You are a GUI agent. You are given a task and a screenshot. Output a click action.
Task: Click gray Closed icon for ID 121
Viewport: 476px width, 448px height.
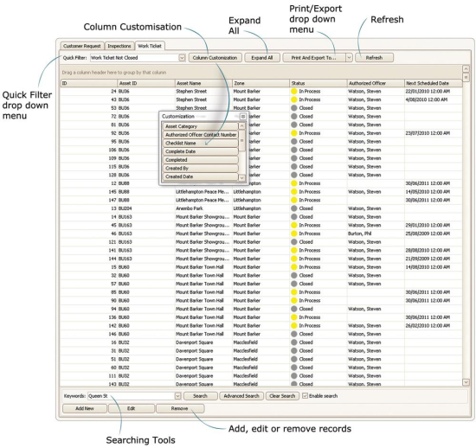pos(294,242)
